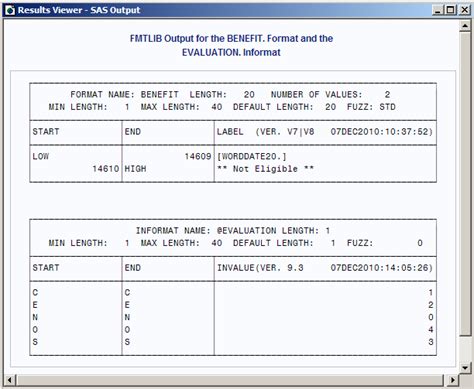
Task: Click the 'INFORMAT NAME: @EVALUATION' header
Action: (206, 231)
